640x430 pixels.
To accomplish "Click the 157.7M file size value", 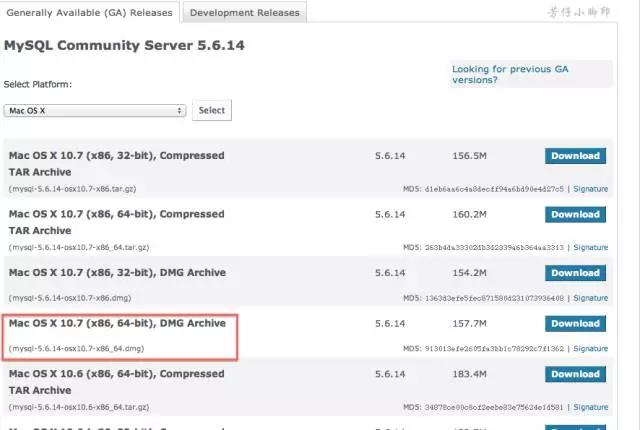I will click(469, 324).
